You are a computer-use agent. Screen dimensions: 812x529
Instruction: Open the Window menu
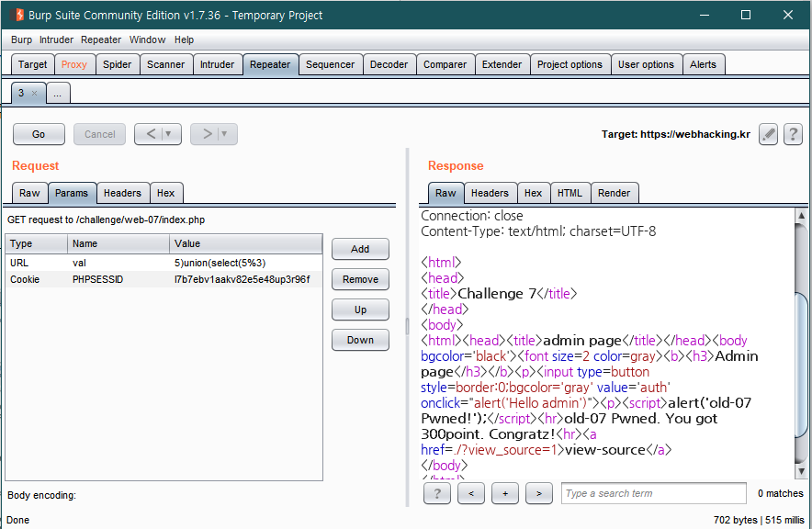click(x=148, y=39)
